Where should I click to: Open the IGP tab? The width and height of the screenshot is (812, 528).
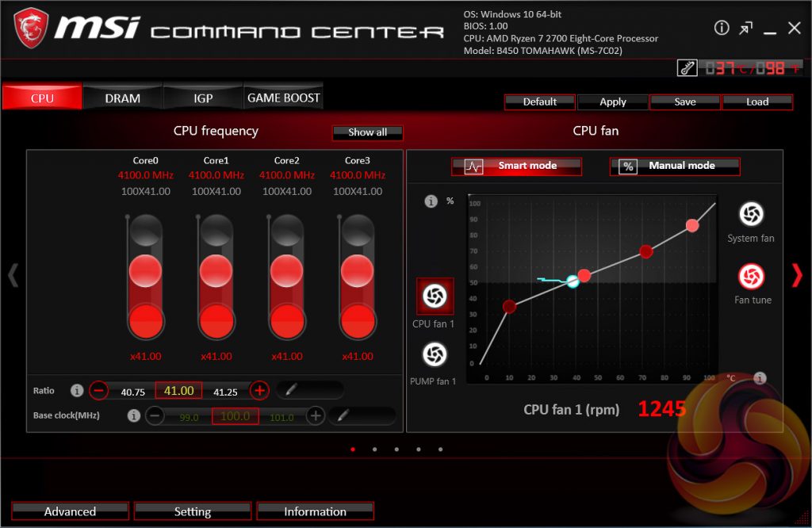pyautogui.click(x=203, y=98)
